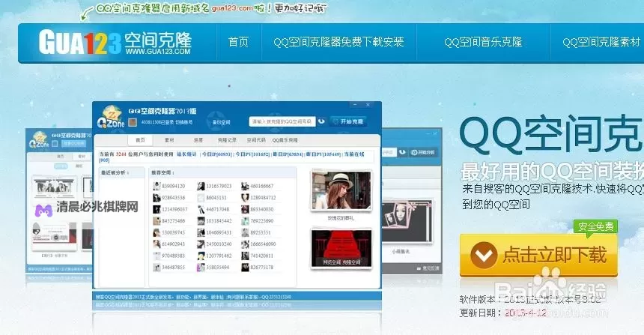Click 开始分析 in right background window
Image resolution: width=644 pixels, height=335 pixels.
pos(423,152)
